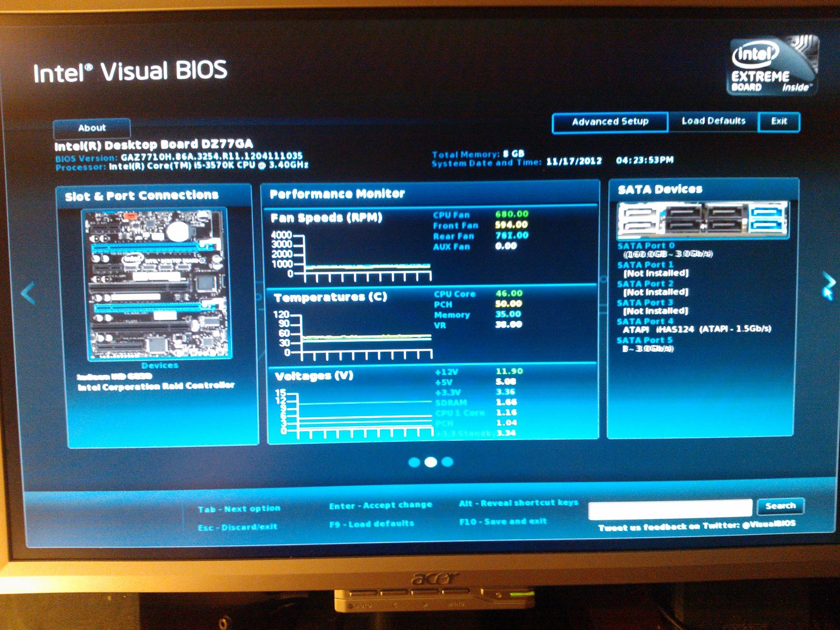Click the BIOS Version string
This screenshot has width=840, height=630.
point(179,157)
